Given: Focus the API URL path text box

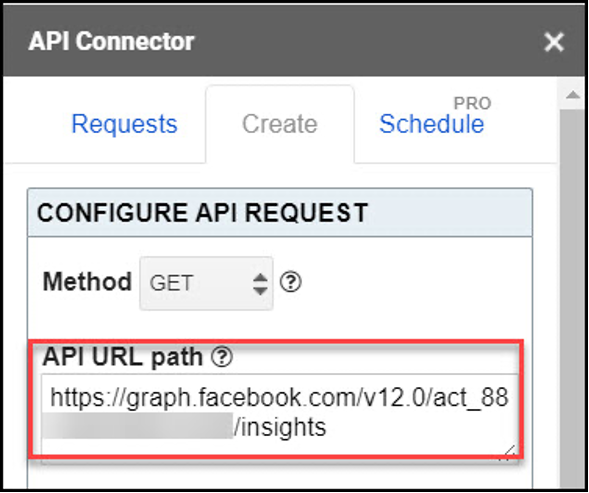Looking at the screenshot, I should tap(279, 418).
